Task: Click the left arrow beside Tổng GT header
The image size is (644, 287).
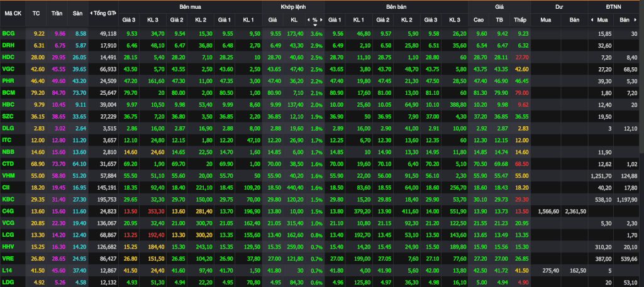Action: (91, 13)
